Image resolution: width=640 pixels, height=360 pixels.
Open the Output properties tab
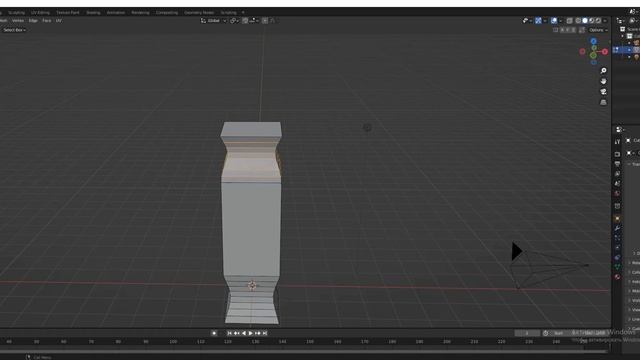[x=617, y=164]
